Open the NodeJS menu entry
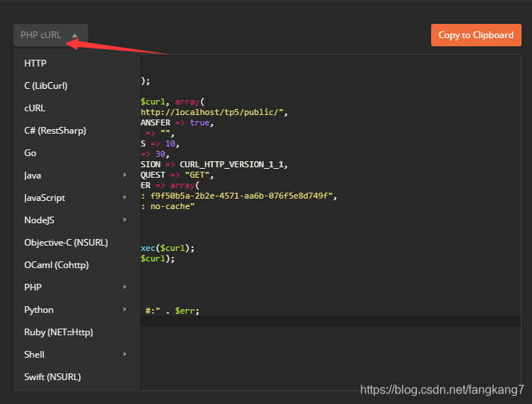The image size is (532, 404). pyautogui.click(x=77, y=220)
